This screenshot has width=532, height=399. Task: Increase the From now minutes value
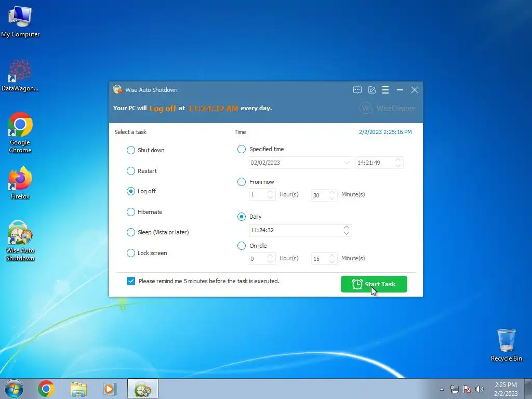pos(332,192)
